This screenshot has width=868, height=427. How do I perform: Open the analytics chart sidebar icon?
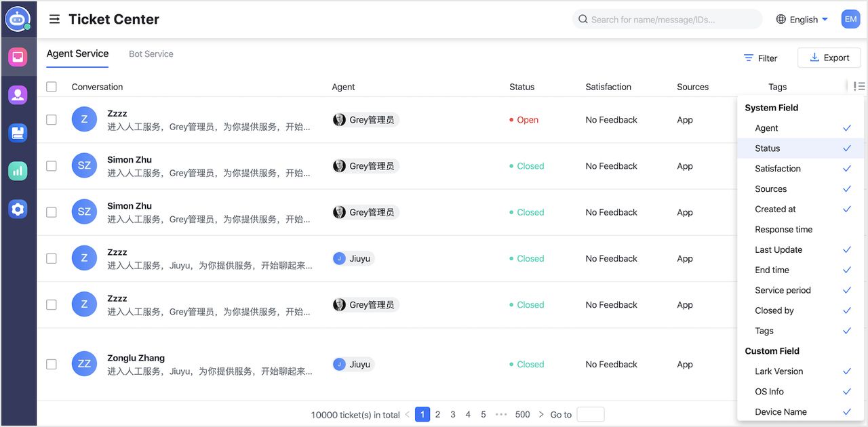tap(18, 171)
